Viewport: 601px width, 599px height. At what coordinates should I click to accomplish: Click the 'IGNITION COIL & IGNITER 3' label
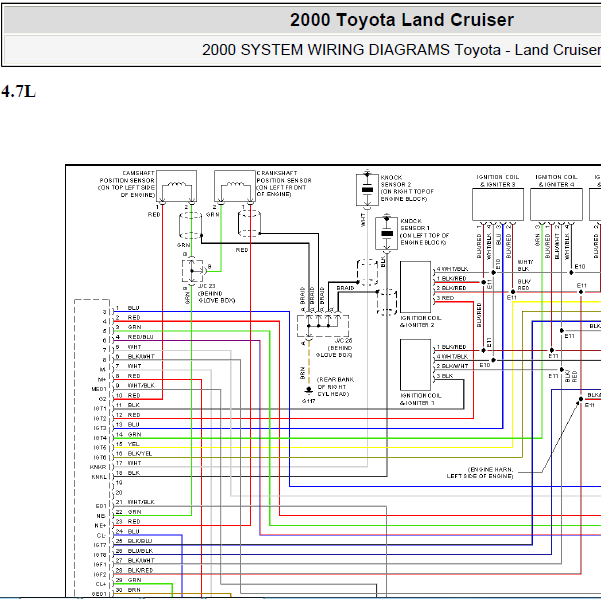498,181
